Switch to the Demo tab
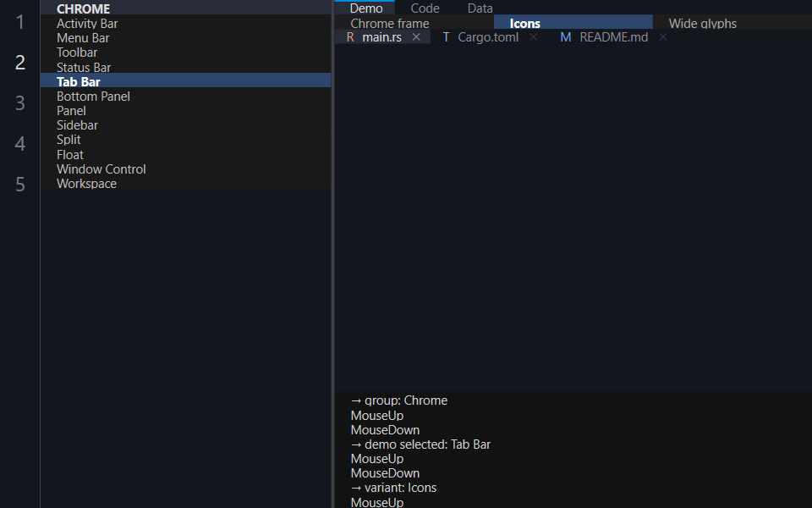The height and width of the screenshot is (508, 812). [366, 8]
